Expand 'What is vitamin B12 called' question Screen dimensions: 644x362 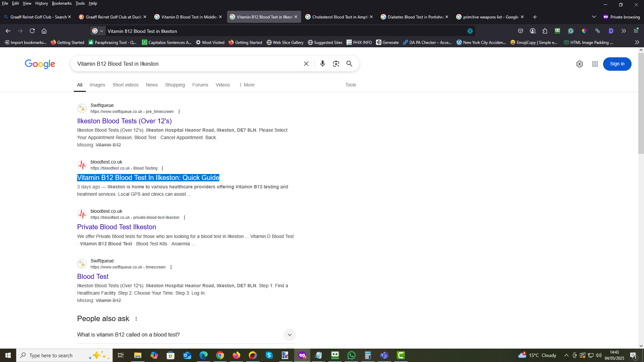click(186, 335)
